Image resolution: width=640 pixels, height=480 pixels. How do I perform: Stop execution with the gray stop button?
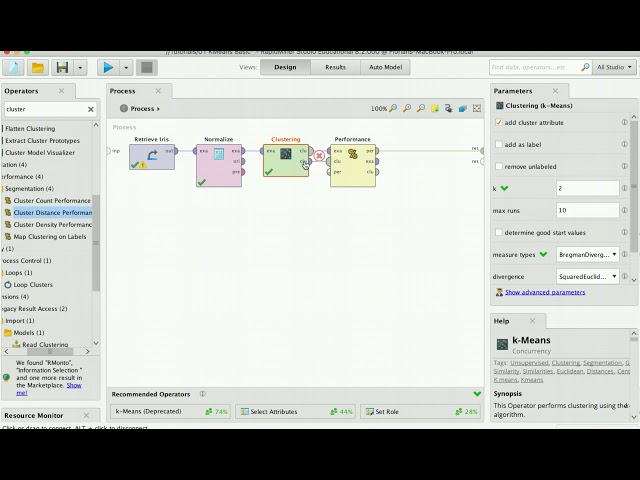coord(147,67)
